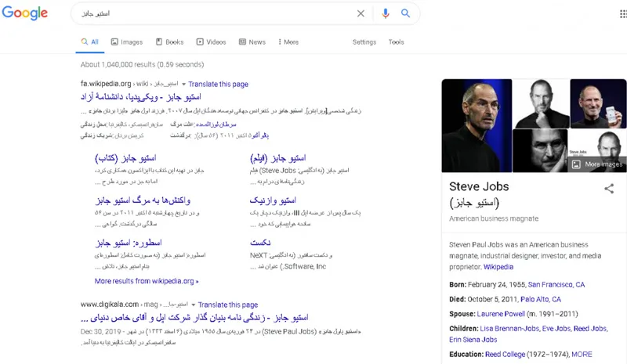Click 'About 1,040,000 results' count text
This screenshot has width=627, height=364.
(x=142, y=65)
